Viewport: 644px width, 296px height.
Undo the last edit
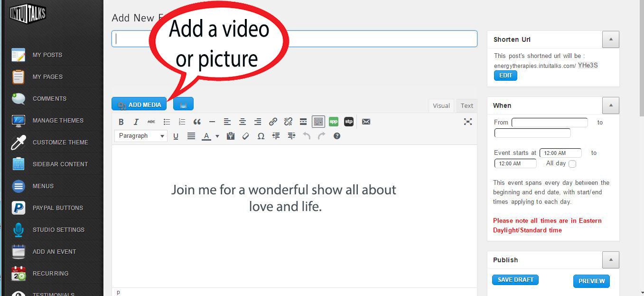(307, 136)
